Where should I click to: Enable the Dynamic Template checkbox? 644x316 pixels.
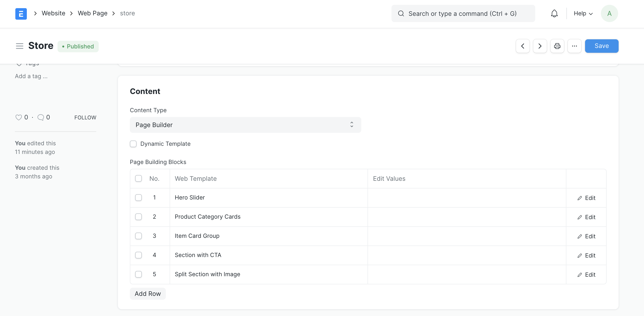click(x=133, y=144)
